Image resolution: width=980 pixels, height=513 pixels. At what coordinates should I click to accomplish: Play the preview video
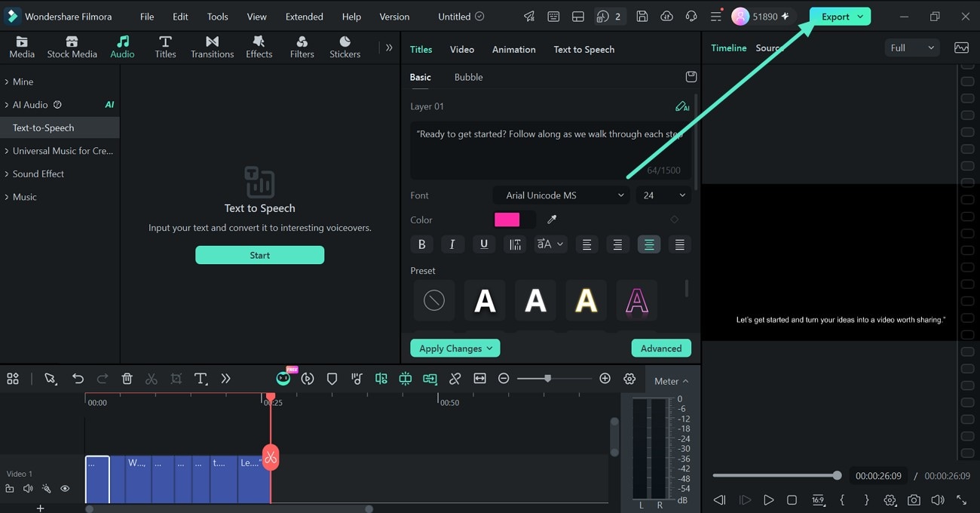click(x=768, y=499)
